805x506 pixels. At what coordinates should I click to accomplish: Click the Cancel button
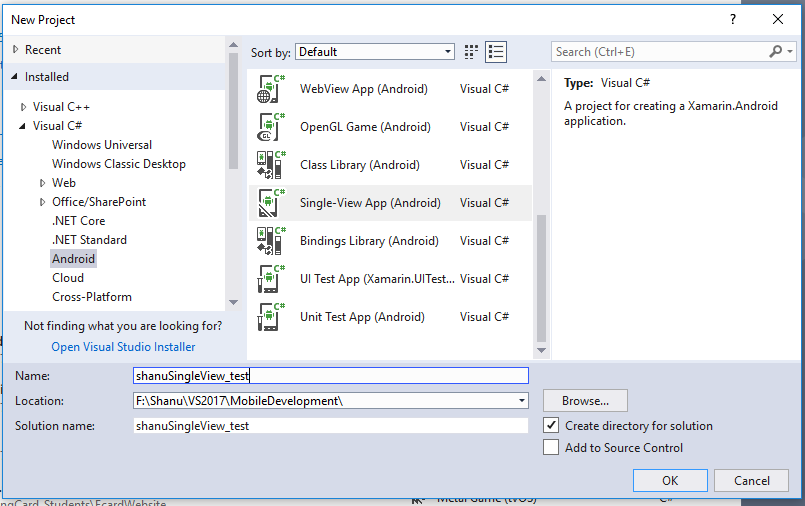(752, 481)
